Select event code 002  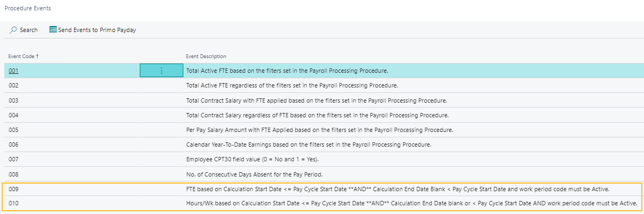14,86
